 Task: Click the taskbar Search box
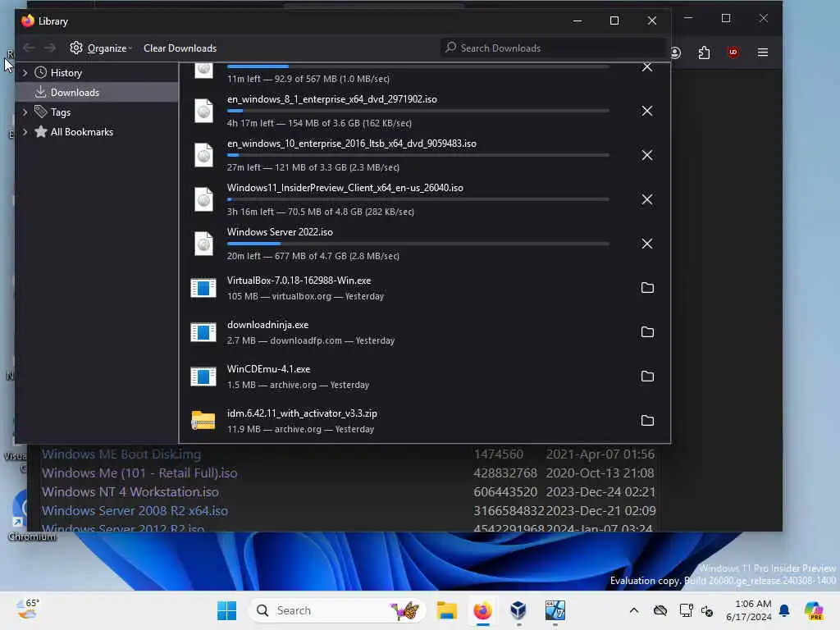[x=337, y=610]
